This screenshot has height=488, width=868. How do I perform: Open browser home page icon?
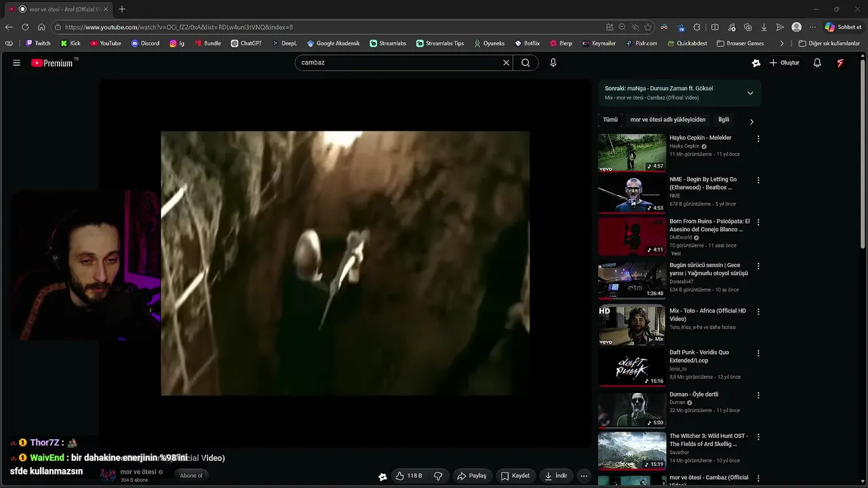[x=41, y=27]
